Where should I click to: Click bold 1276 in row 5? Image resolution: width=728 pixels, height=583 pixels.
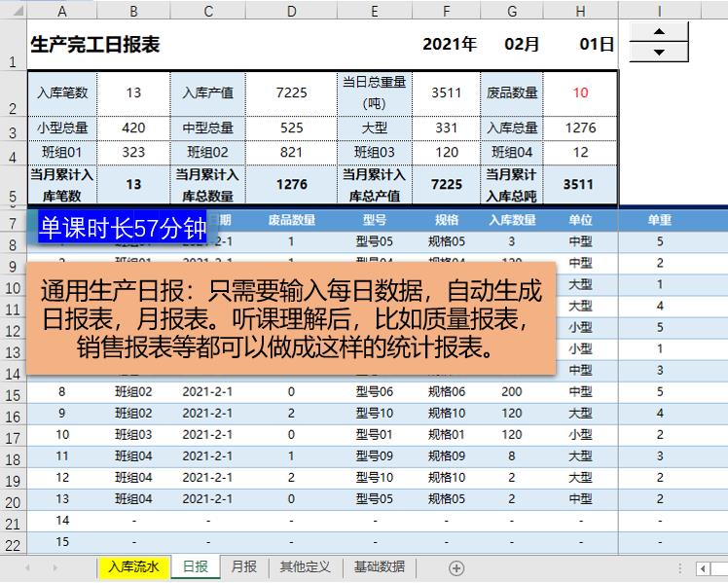(x=292, y=185)
